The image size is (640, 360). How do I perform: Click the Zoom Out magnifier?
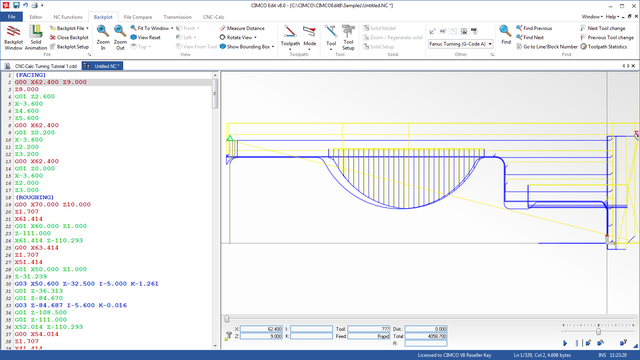coord(120,37)
